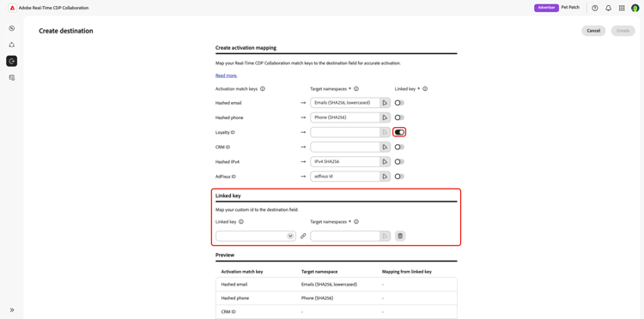Click Hashed IPv4 target namespace field
This screenshot has height=319, width=644.
click(x=345, y=161)
